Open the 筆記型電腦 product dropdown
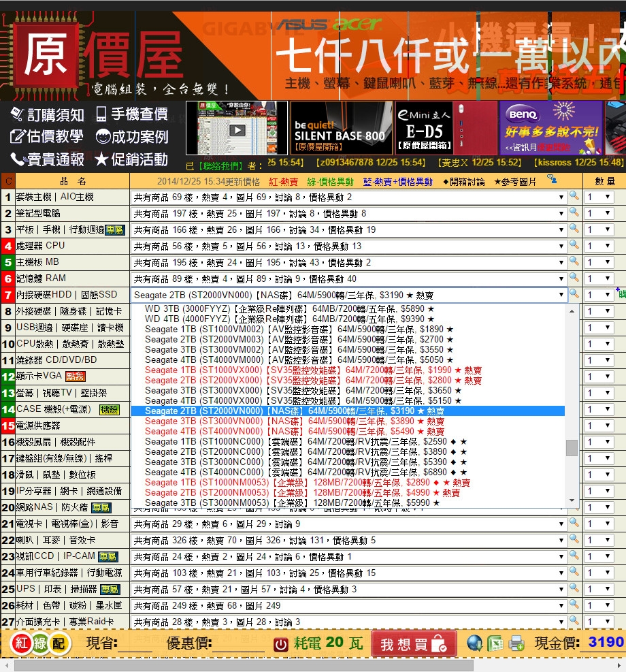626x672 pixels. (x=349, y=213)
